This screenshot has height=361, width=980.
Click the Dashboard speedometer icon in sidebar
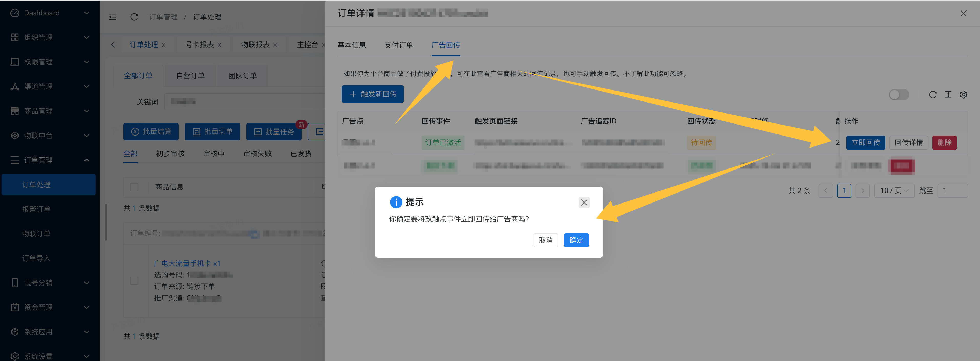(14, 13)
